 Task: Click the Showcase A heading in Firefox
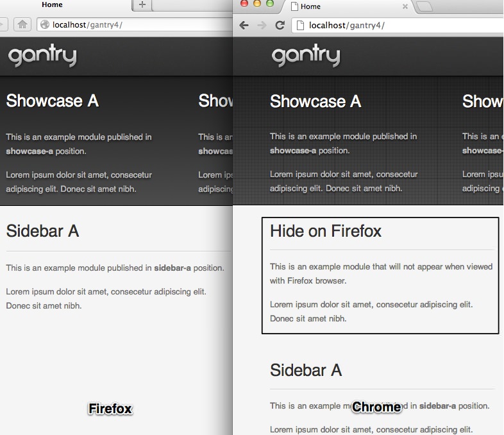pos(53,101)
